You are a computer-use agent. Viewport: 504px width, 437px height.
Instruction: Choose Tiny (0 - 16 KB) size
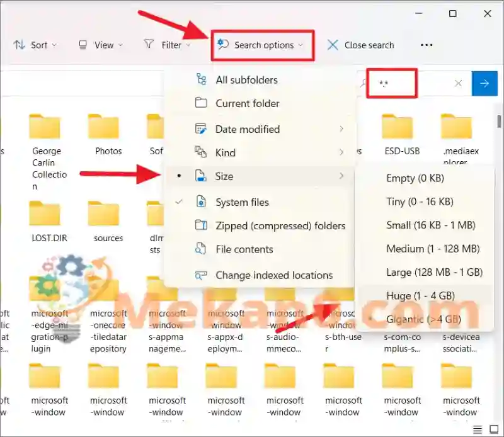coord(424,201)
